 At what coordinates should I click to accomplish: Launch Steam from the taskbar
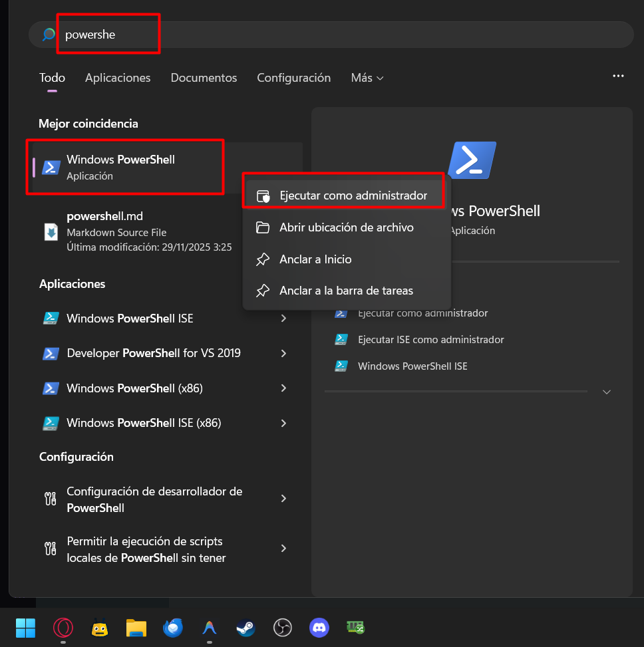245,627
